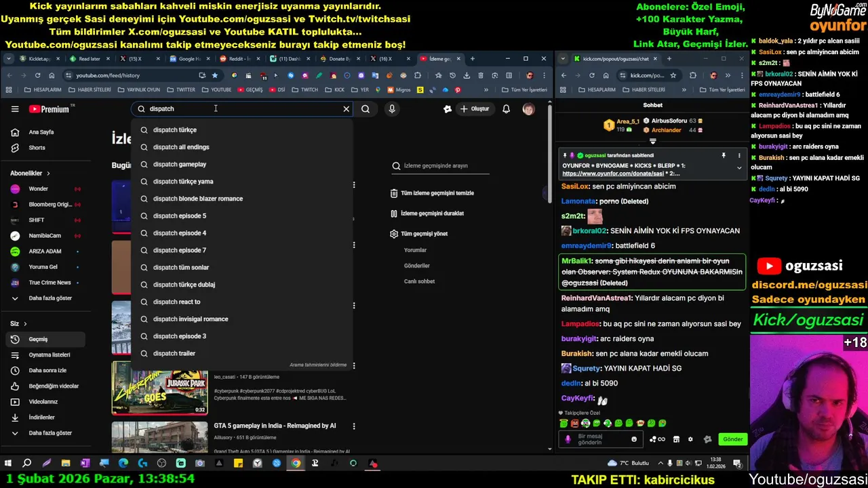868x488 pixels.
Task: Choose dispatch tüm sonlar suggestion
Action: 243,267
